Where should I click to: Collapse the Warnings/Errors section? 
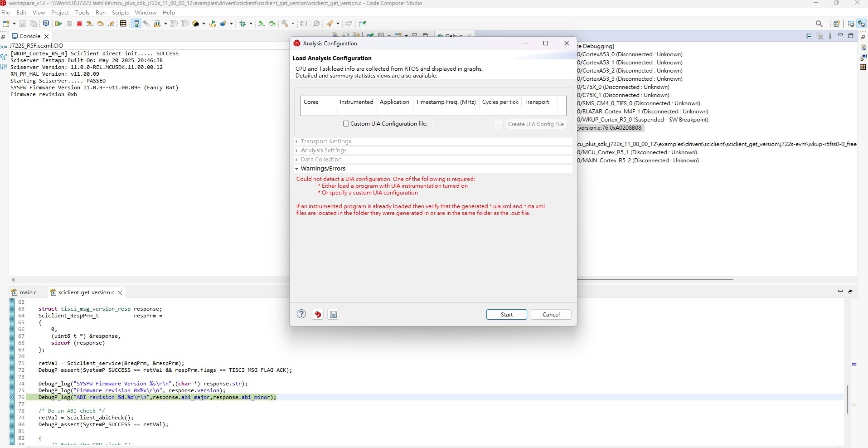[x=296, y=169]
